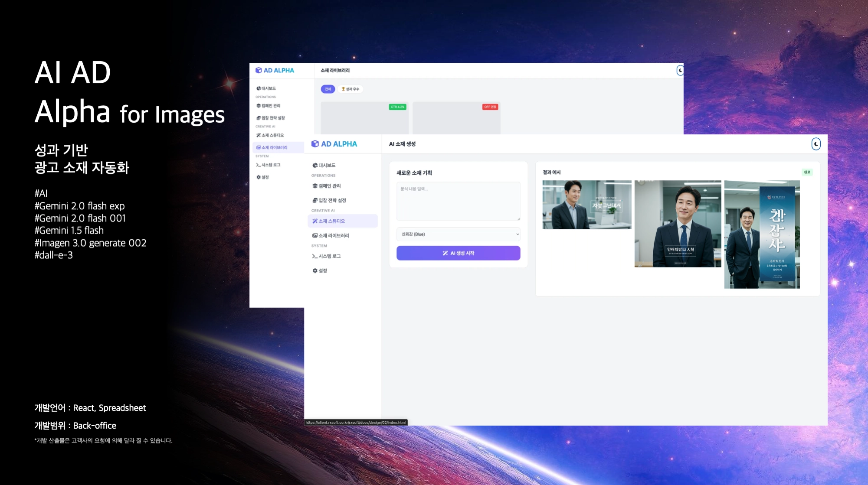Click the AI 생성 시작 button

point(458,253)
